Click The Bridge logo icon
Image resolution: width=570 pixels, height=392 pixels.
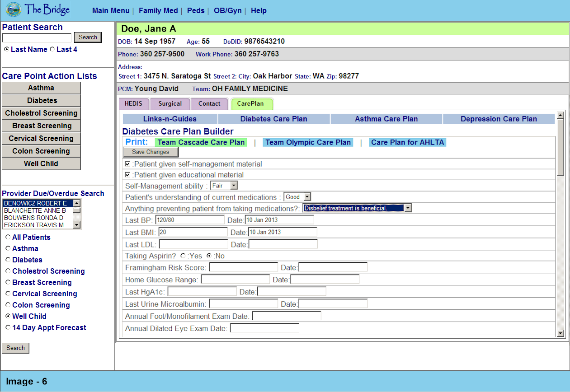(x=14, y=9)
